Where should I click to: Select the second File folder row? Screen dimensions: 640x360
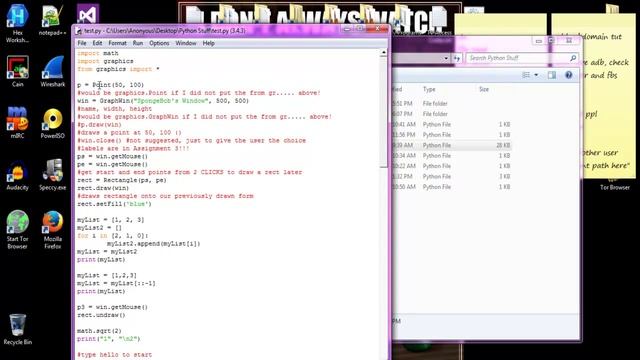click(452, 114)
